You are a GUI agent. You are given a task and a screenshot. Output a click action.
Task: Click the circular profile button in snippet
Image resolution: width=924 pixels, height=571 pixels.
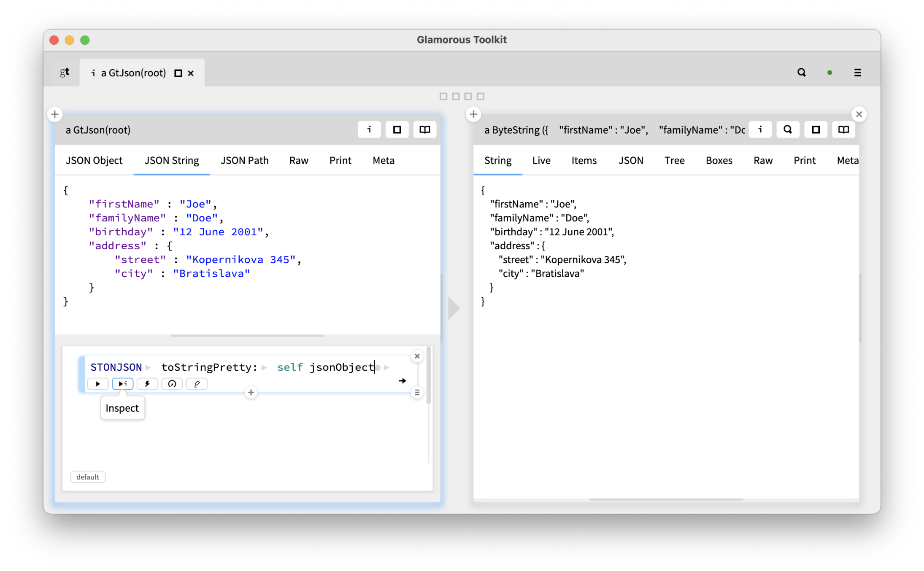click(172, 384)
